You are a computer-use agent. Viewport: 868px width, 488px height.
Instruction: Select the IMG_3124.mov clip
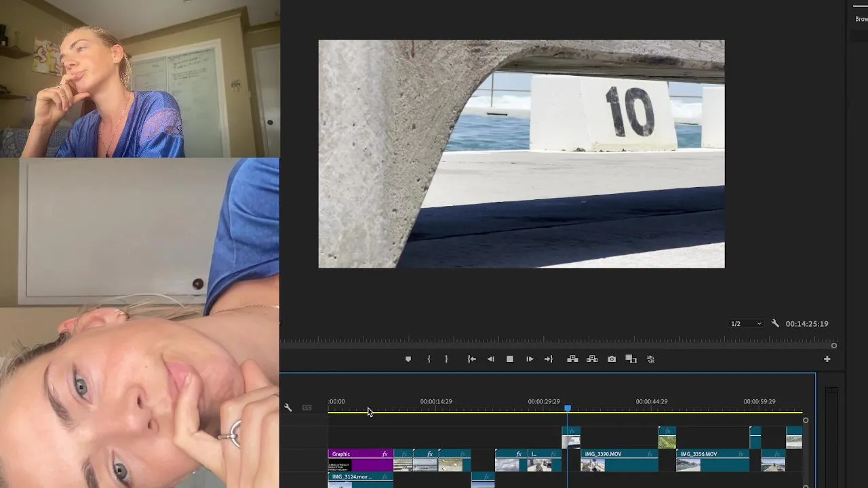click(x=360, y=479)
